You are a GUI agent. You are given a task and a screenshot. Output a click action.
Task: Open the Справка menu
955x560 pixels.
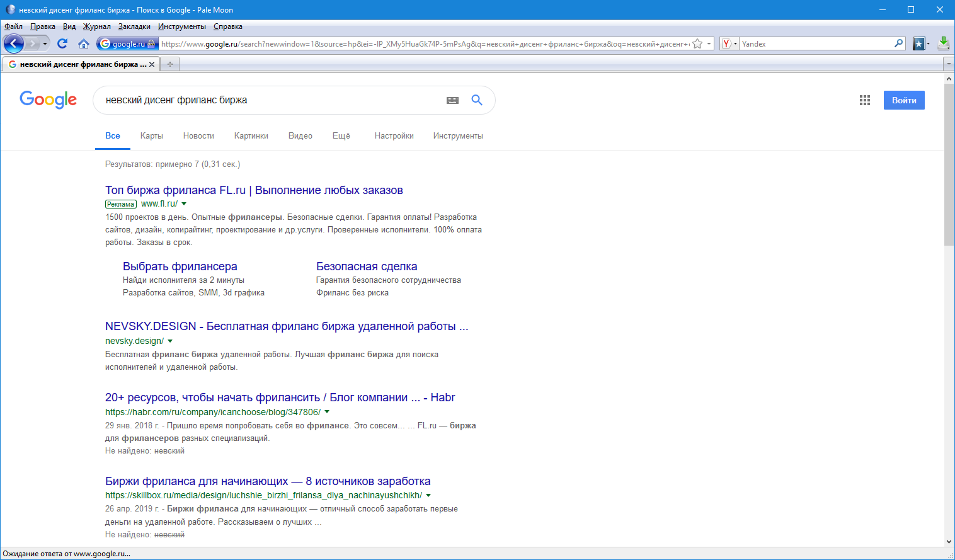coord(228,26)
